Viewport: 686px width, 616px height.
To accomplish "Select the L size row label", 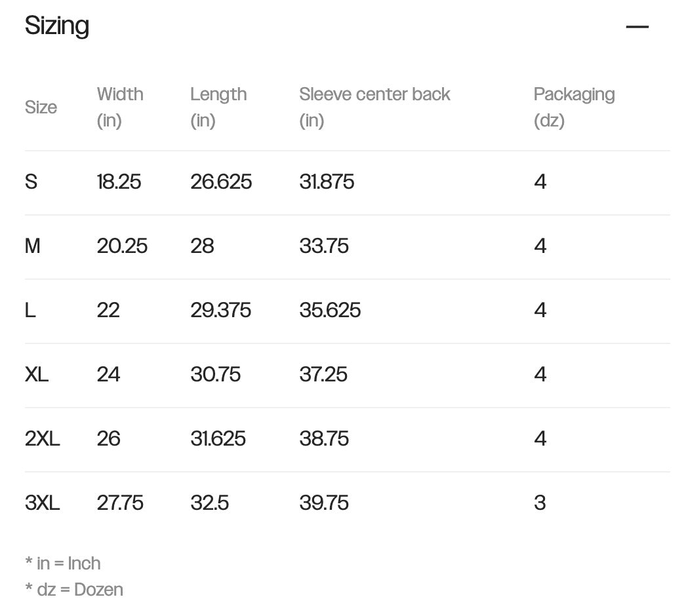I will click(x=30, y=311).
